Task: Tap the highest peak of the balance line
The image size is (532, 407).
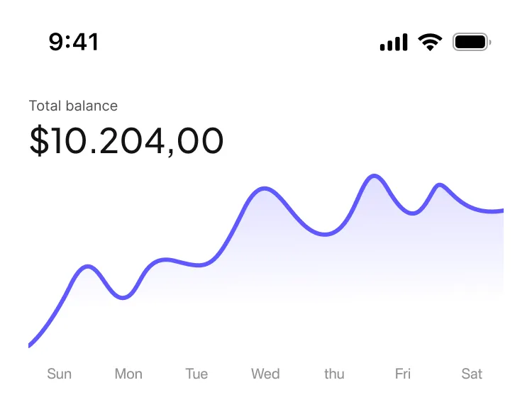Action: [x=374, y=175]
